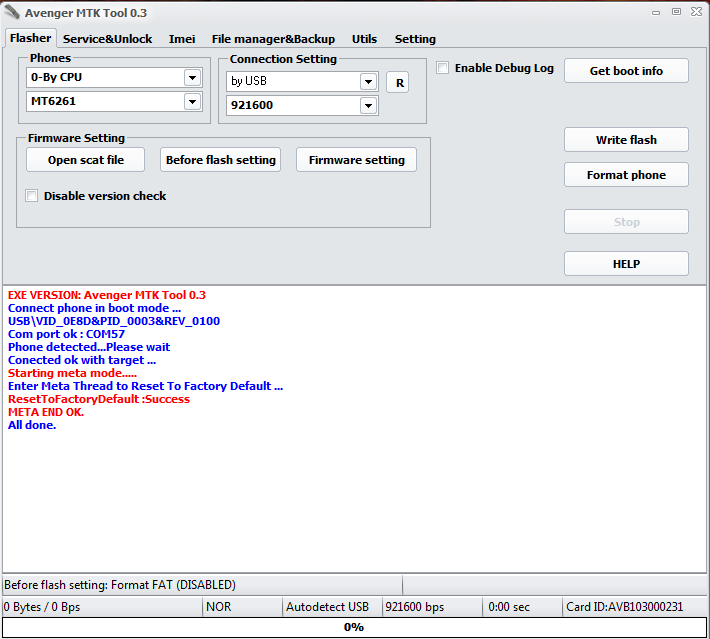
Task: Click log line 'Enter Meta Thread to Reset To Factory Default'
Action: [145, 386]
